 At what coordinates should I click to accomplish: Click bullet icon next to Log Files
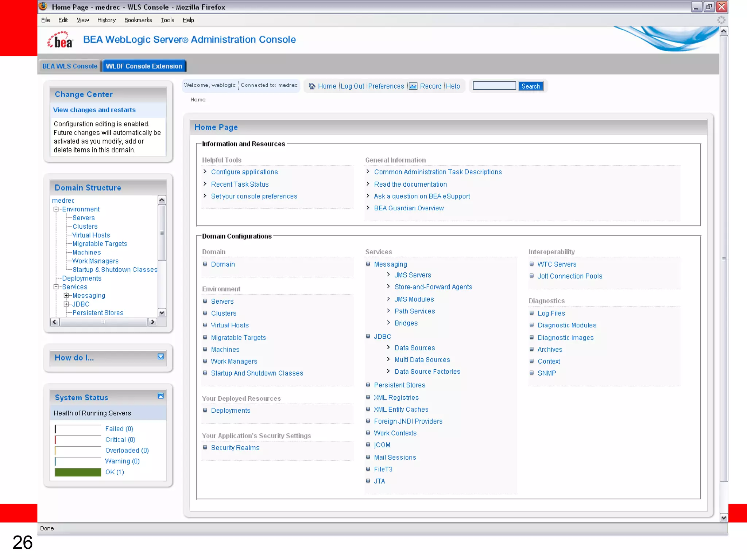[531, 313]
